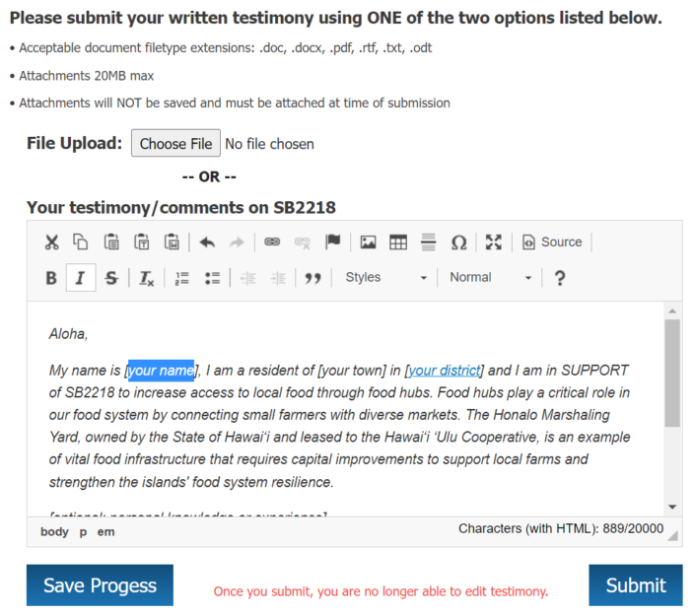
Task: Select the 'em' element path item
Action: [105, 532]
